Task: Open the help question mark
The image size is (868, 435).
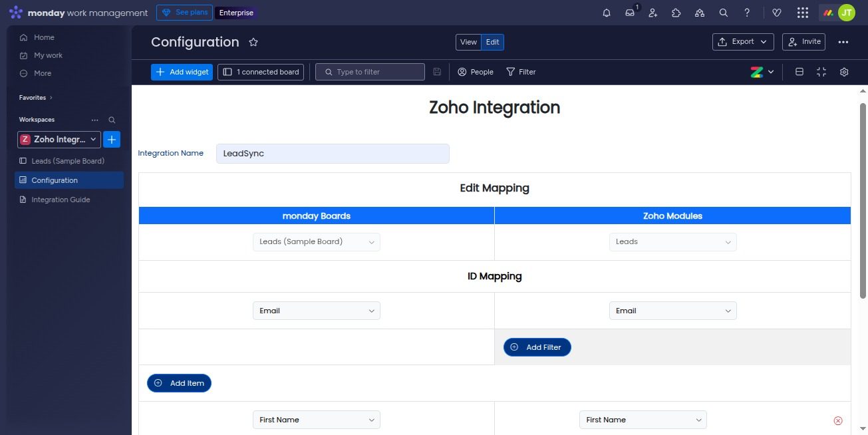Action: 747,13
